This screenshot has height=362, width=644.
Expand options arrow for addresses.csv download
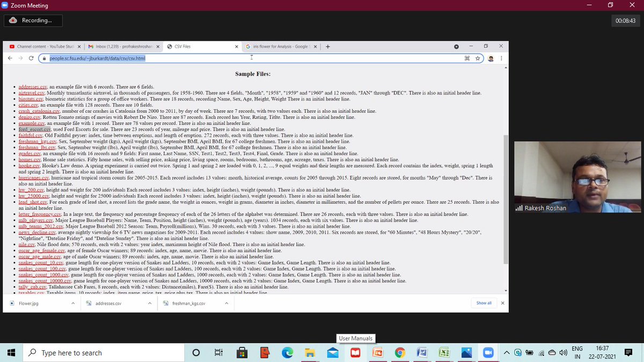(x=150, y=303)
